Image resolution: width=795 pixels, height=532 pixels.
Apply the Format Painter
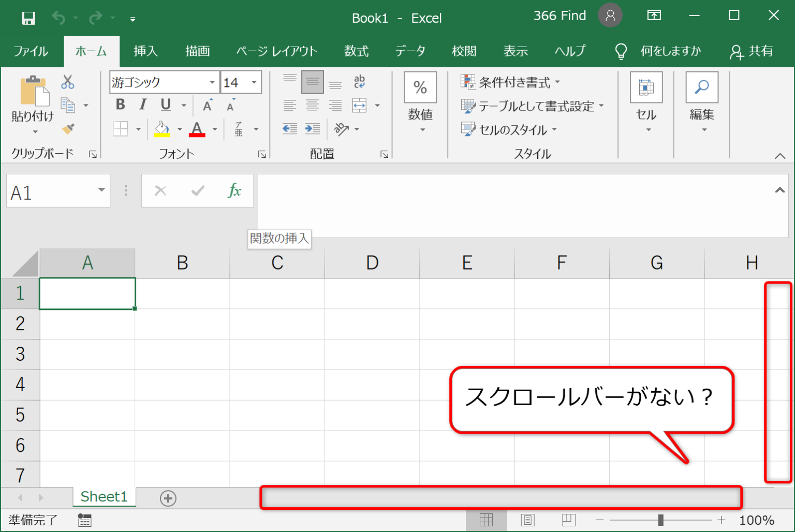[x=67, y=129]
